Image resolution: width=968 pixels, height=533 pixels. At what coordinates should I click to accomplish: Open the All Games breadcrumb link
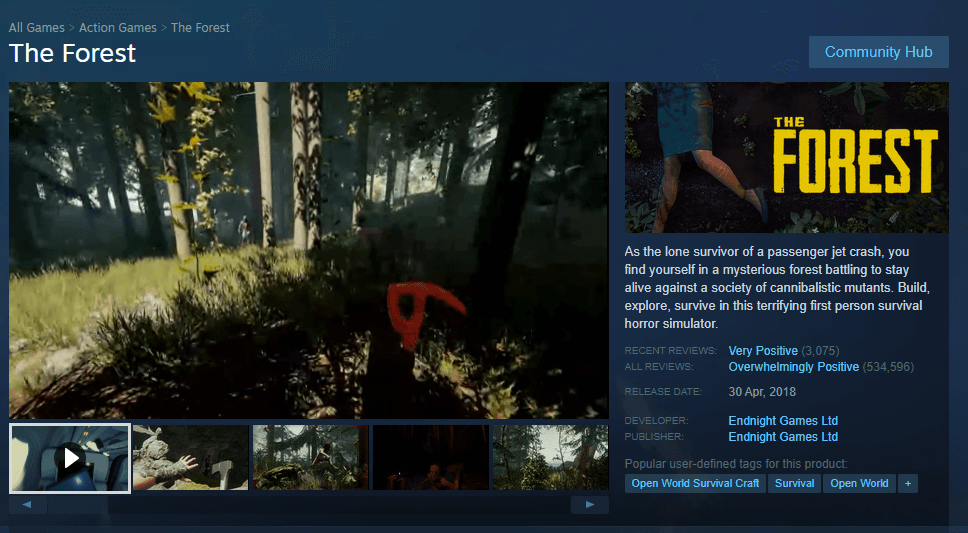(36, 28)
